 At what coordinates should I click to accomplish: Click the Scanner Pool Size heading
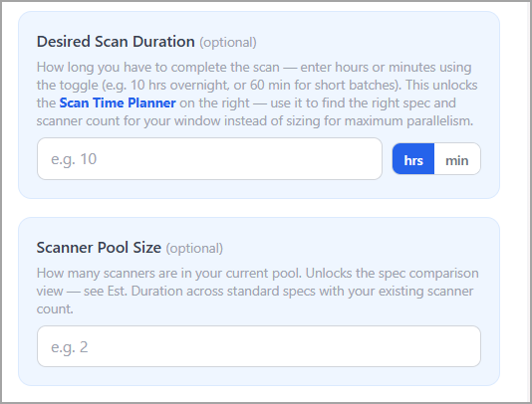pos(99,248)
